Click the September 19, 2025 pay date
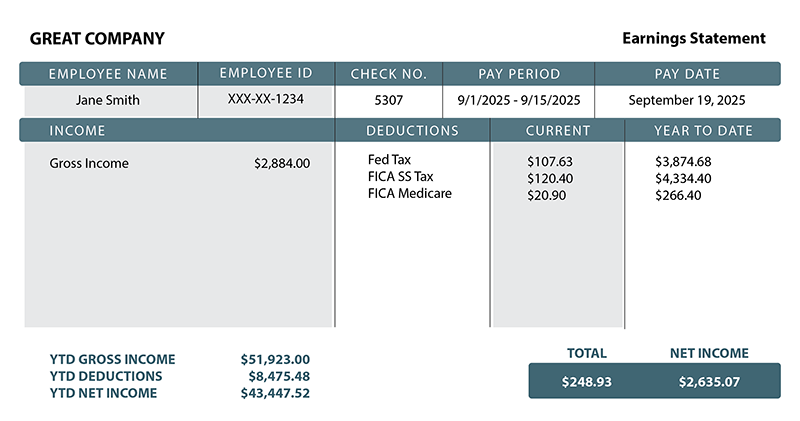The height and width of the screenshot is (421, 800). coord(687,100)
